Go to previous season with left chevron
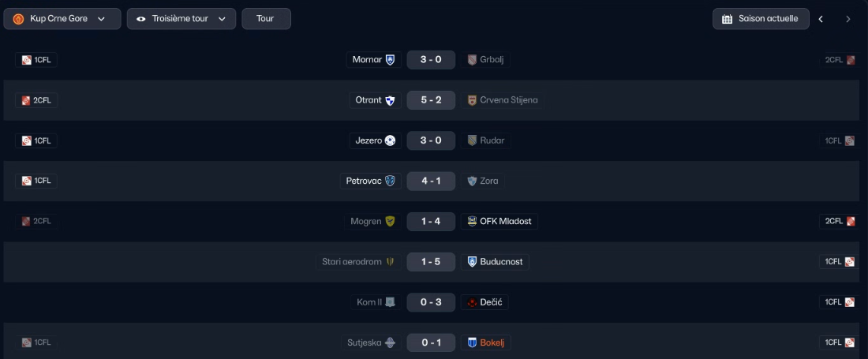This screenshot has height=359, width=868. (x=821, y=19)
